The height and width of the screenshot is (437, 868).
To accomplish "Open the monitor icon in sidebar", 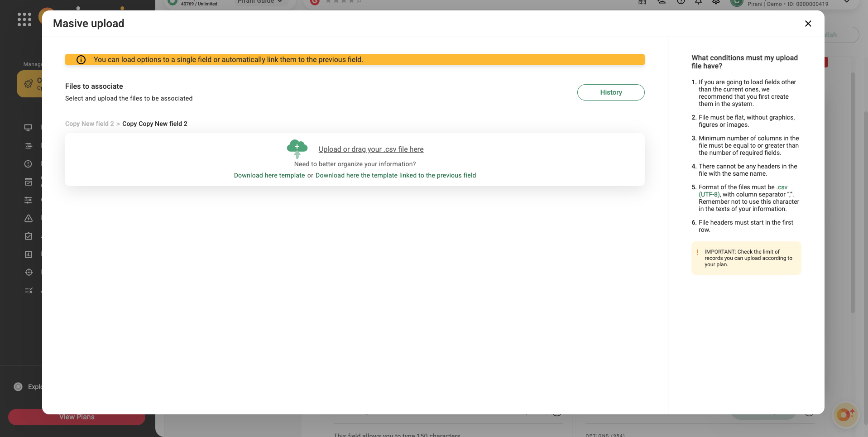I will (28, 128).
